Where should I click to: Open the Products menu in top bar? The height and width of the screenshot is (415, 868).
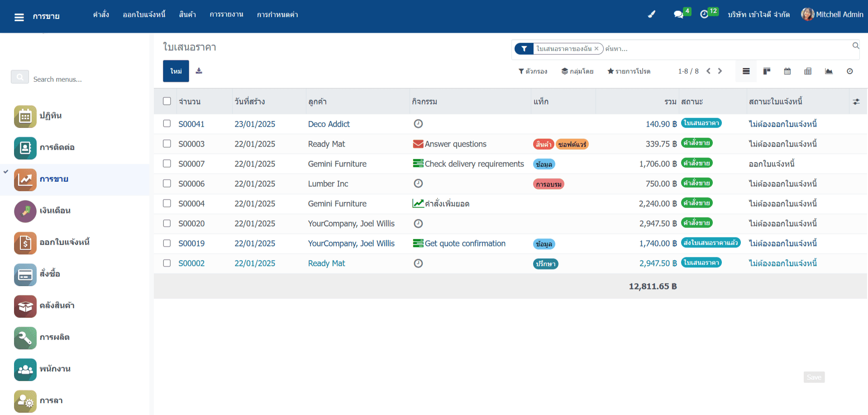coord(187,14)
